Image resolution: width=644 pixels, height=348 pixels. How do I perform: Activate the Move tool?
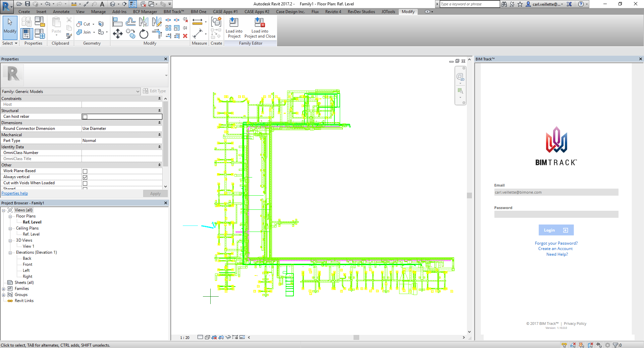coord(117,34)
